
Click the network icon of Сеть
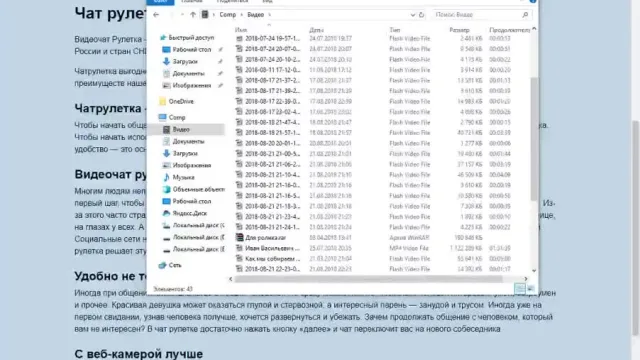[162, 265]
